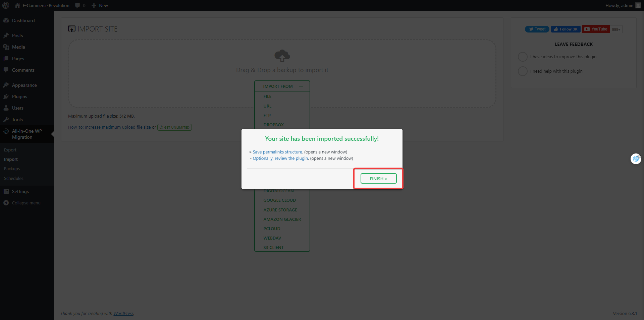The height and width of the screenshot is (320, 644).
Task: Open the New content menu in admin bar
Action: point(100,5)
